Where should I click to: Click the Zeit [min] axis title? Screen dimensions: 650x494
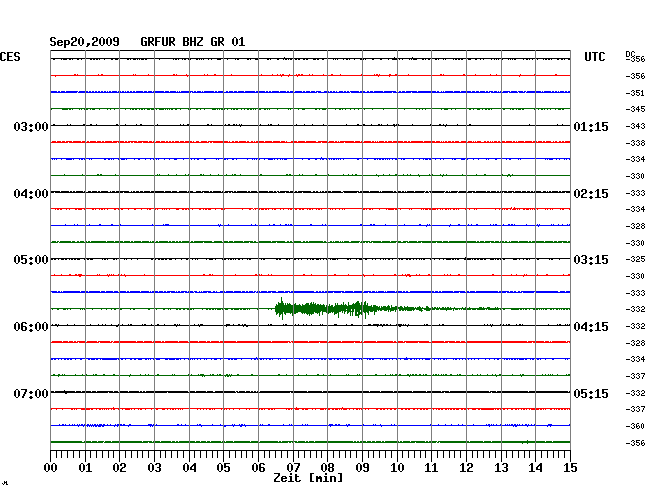click(x=308, y=478)
